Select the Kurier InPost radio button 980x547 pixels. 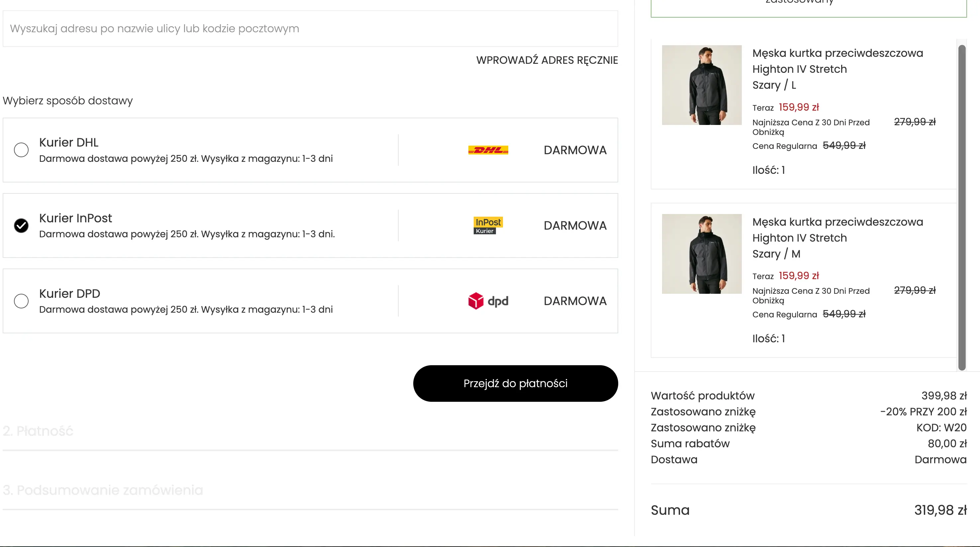21,225
